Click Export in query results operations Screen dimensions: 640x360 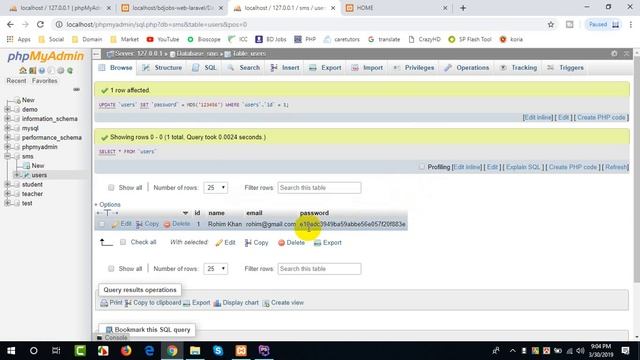[x=196, y=302]
